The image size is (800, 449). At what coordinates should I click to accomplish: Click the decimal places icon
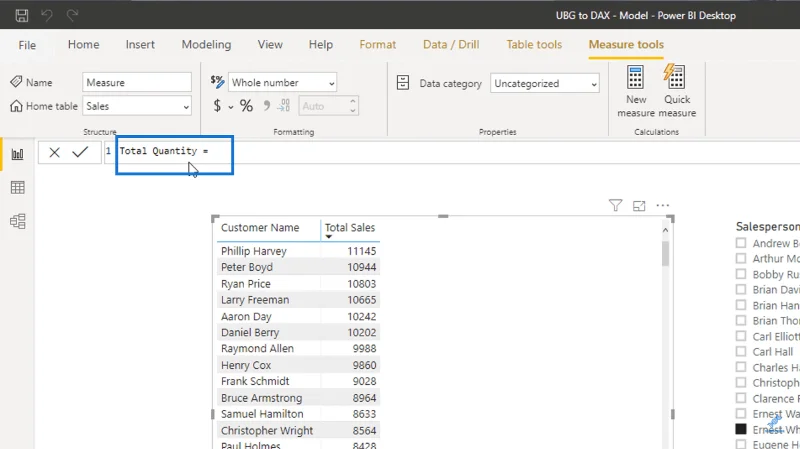284,106
